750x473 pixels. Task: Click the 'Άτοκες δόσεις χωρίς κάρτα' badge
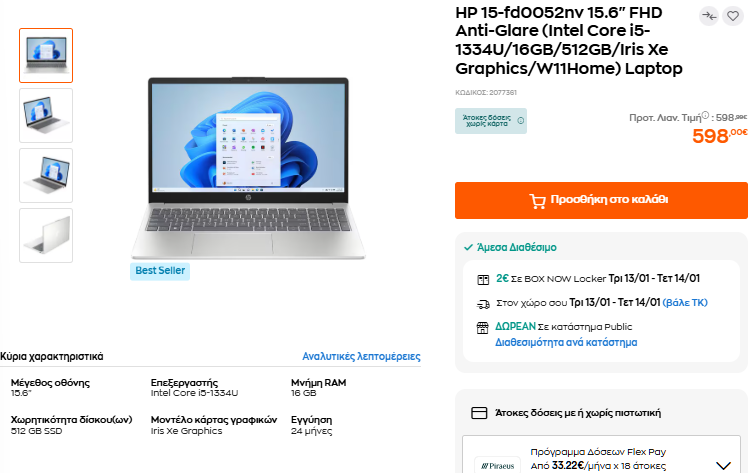485,121
